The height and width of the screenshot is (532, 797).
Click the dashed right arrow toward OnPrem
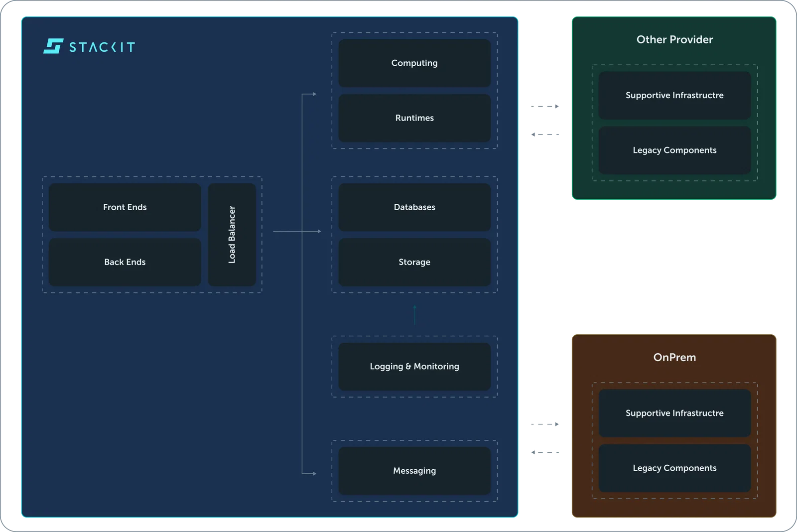[545, 424]
